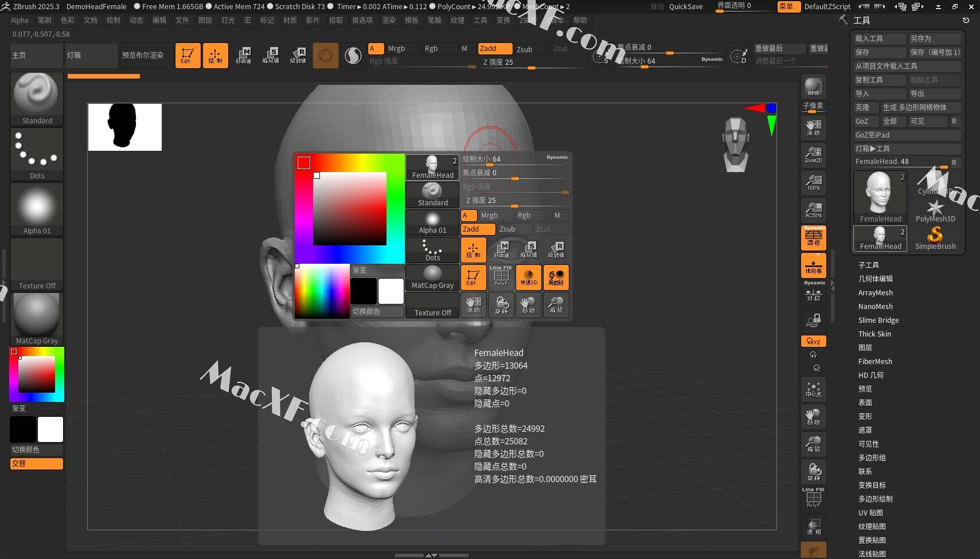Open the 首选项 preferences menu
The width and height of the screenshot is (980, 559).
click(x=362, y=20)
